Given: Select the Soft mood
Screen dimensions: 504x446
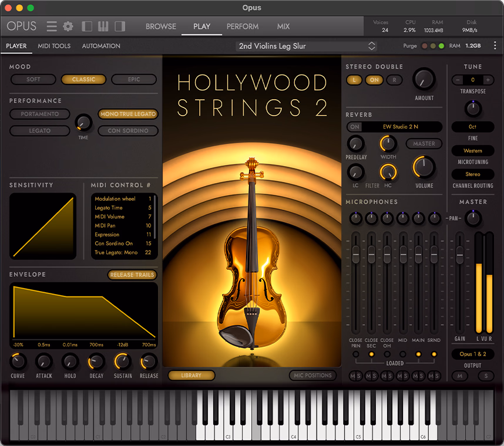Looking at the screenshot, I should pos(33,79).
